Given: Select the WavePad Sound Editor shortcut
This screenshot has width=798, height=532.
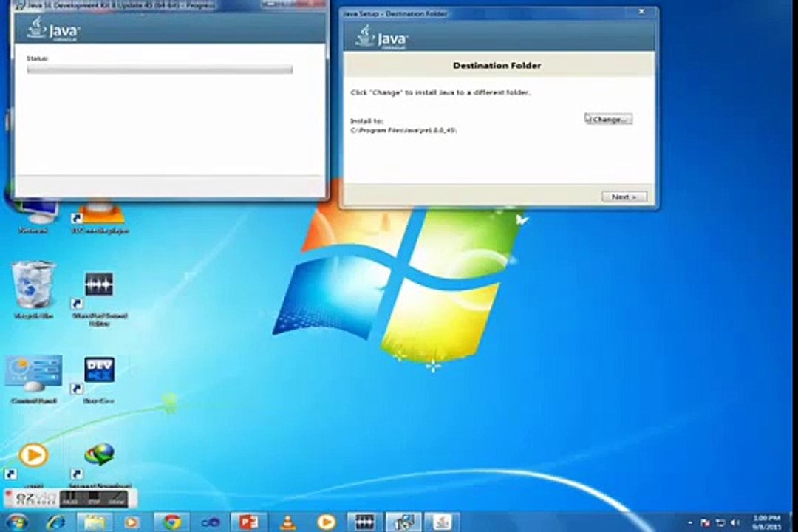Looking at the screenshot, I should (x=100, y=298).
